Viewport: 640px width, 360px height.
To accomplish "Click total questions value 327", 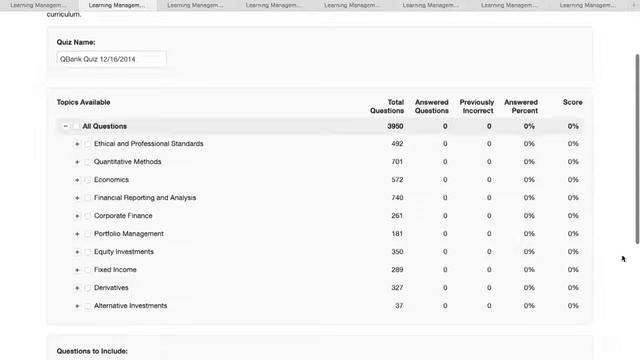I will [x=397, y=287].
